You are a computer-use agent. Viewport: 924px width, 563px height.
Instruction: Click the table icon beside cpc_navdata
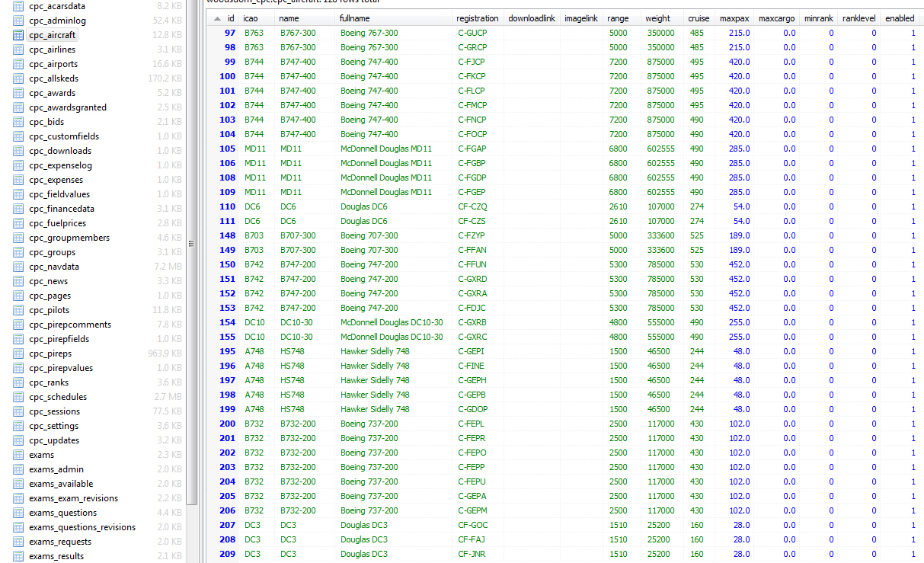[x=19, y=267]
